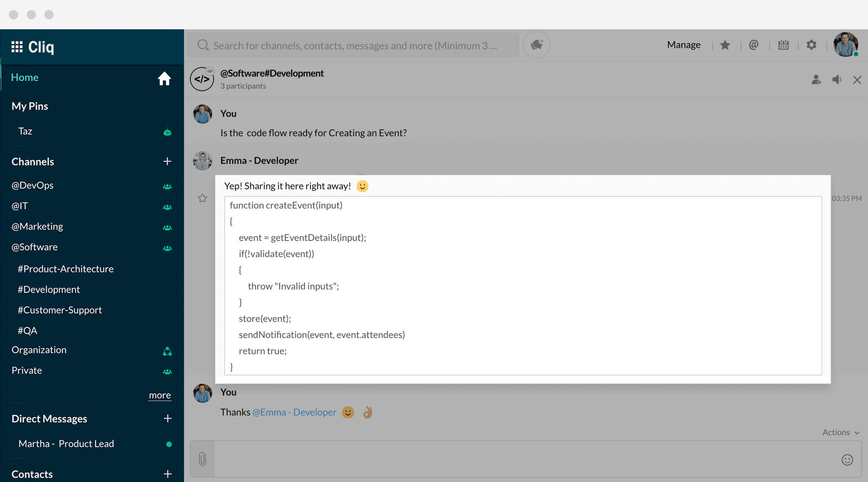
Task: Open the #Development channel
Action: 49,289
